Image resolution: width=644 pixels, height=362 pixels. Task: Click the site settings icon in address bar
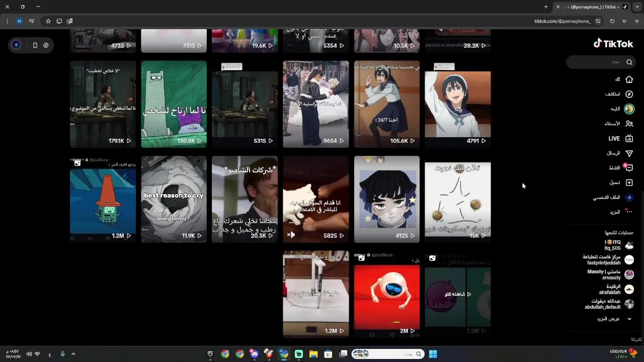(598, 21)
